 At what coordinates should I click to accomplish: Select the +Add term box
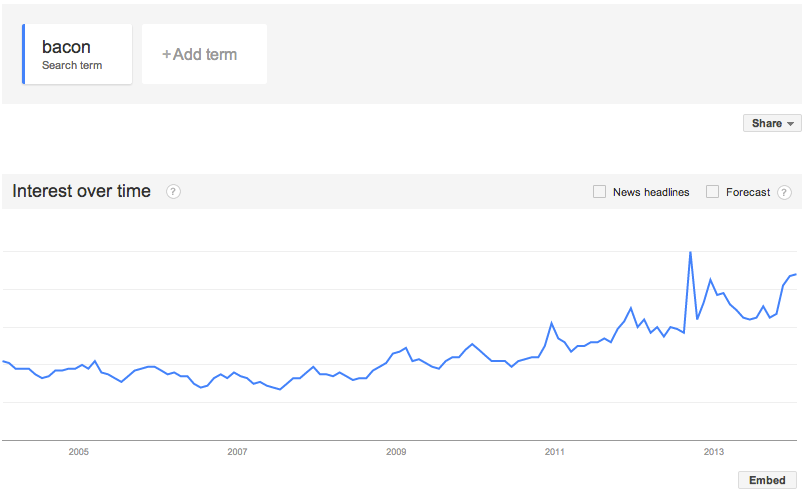click(204, 54)
